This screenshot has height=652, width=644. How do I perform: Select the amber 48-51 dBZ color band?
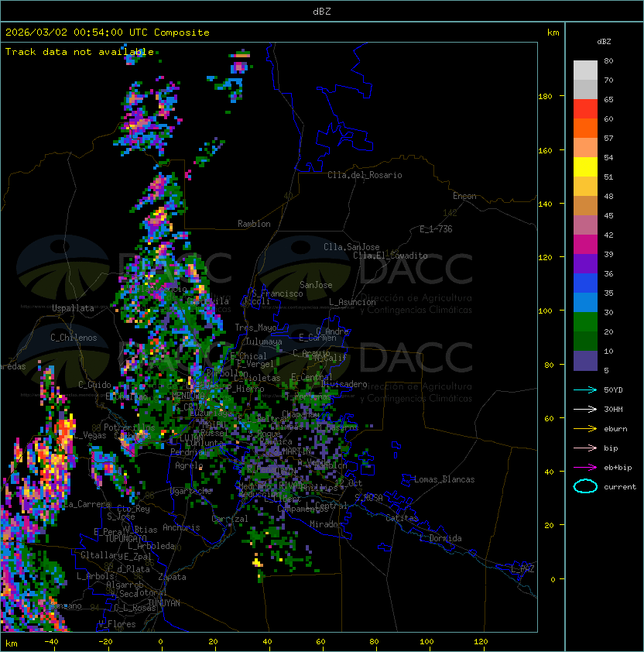[585, 187]
